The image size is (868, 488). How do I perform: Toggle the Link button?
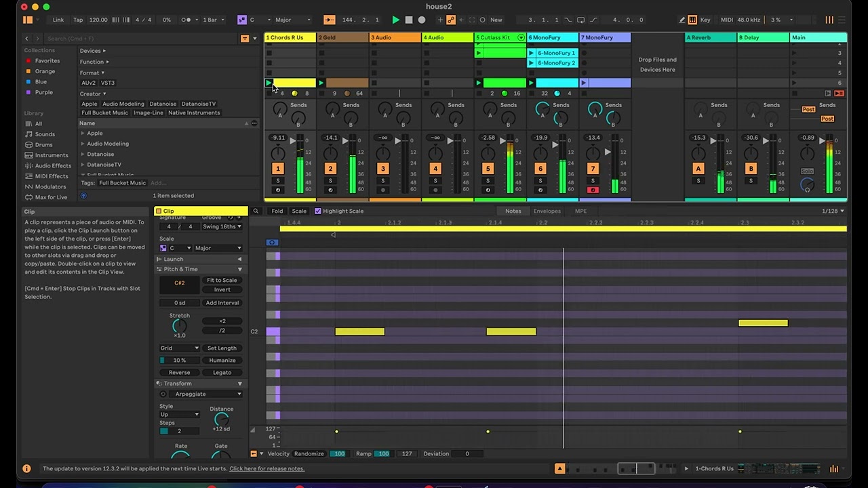click(58, 20)
